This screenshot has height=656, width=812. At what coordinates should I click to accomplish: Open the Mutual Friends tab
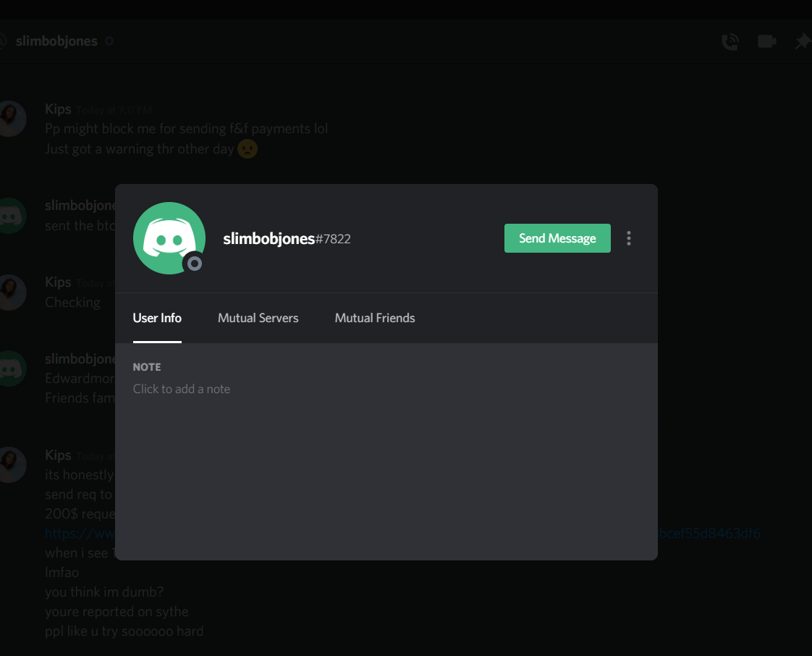point(375,318)
